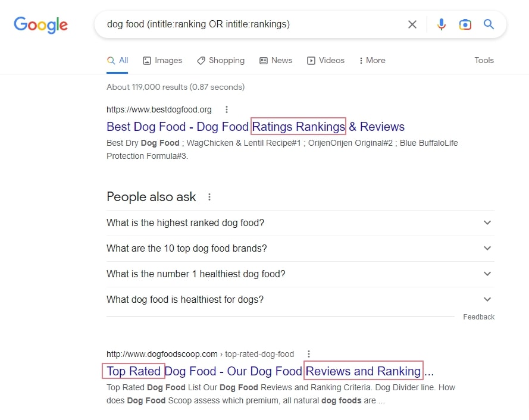Screen dimensions: 529x420
Task: Click the https://www.bestdogfood.org URL
Action: pos(159,109)
